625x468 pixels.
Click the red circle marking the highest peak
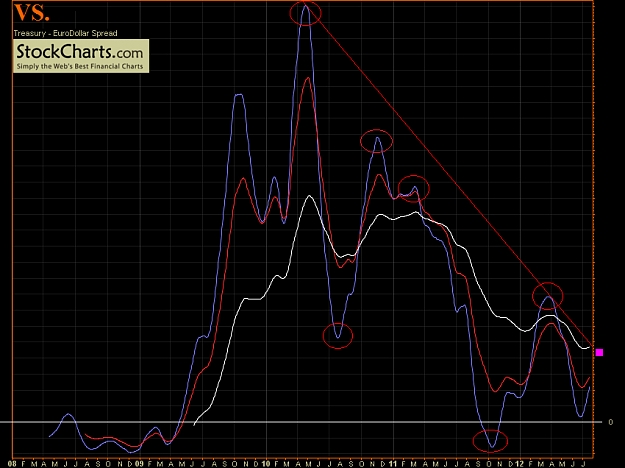pyautogui.click(x=305, y=14)
